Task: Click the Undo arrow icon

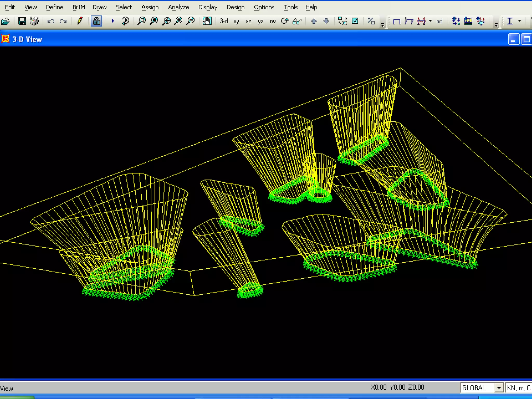Action: coord(51,21)
